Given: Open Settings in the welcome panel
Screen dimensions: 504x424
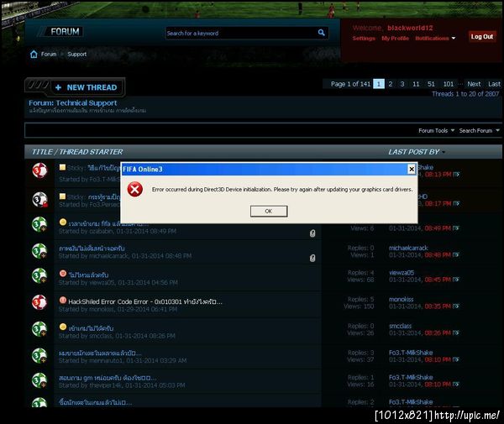Looking at the screenshot, I should [x=364, y=39].
